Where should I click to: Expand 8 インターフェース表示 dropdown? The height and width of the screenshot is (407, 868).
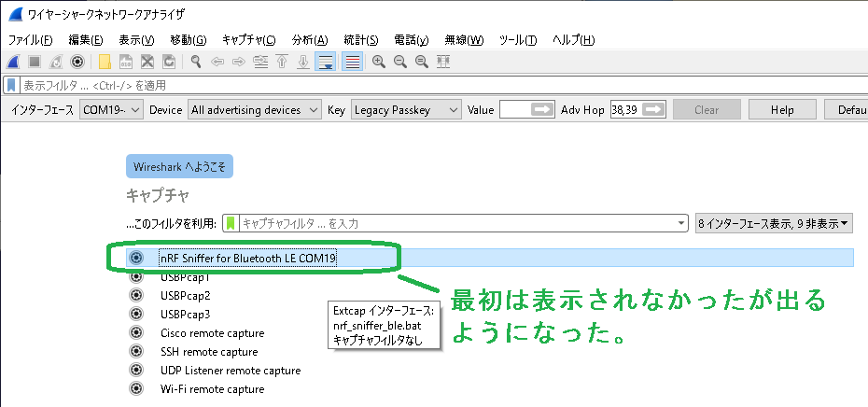pyautogui.click(x=774, y=224)
